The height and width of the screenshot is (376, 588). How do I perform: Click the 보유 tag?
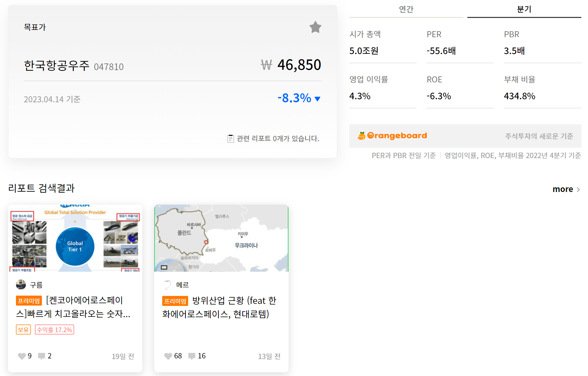click(x=23, y=330)
